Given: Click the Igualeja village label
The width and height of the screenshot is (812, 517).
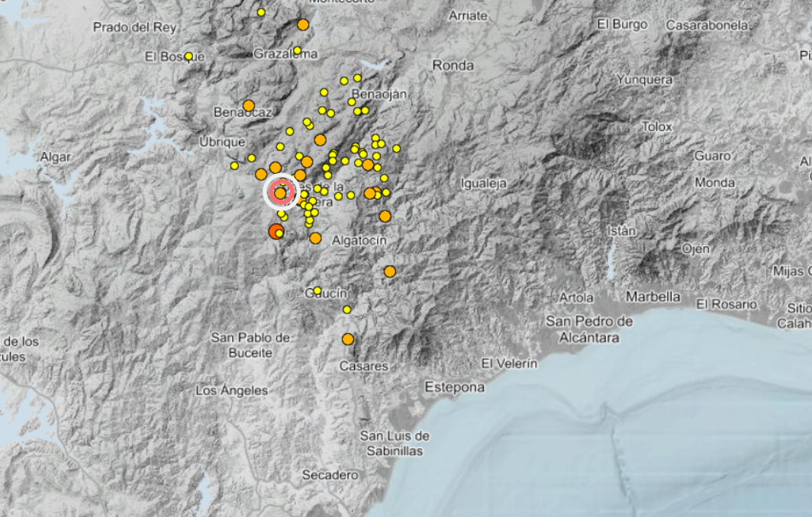Looking at the screenshot, I should click(484, 183).
